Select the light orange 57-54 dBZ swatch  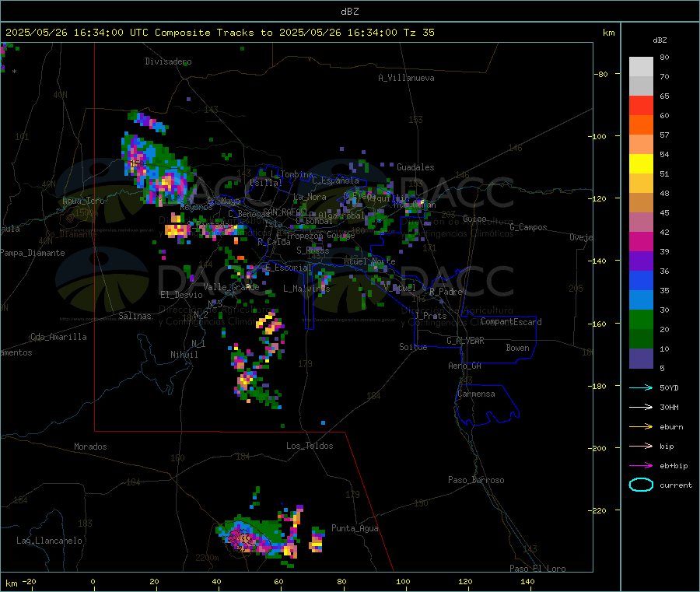(641, 145)
